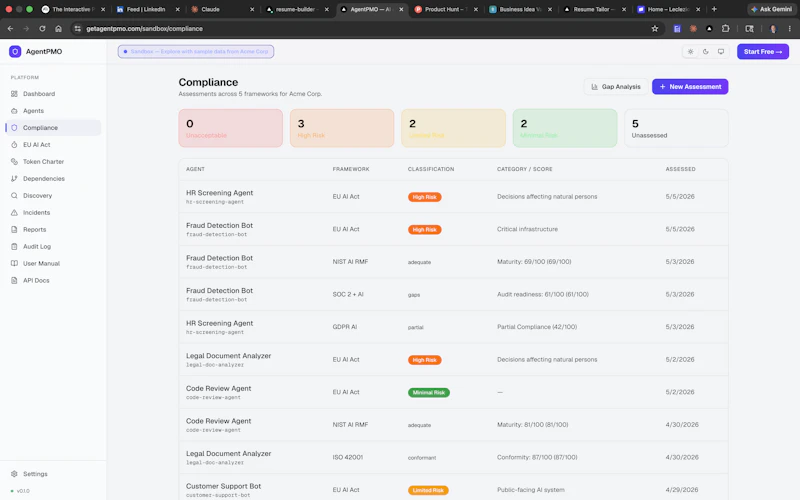Select the Limited Risk summary card
Screen dimensions: 800x500
tap(454, 128)
